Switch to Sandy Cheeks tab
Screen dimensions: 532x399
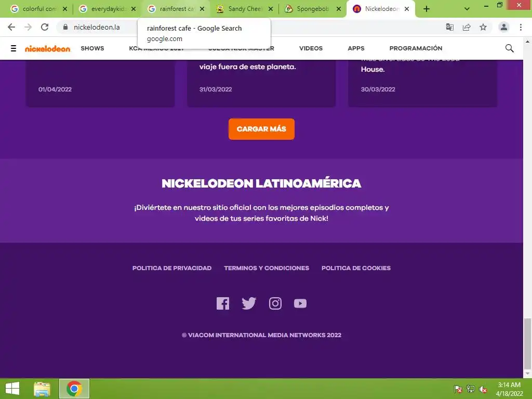(244, 9)
